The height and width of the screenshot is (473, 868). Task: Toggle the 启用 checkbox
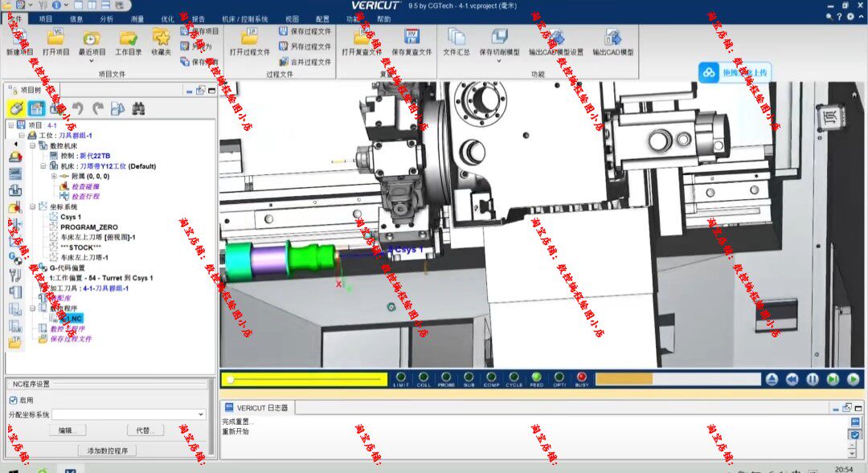tap(14, 400)
